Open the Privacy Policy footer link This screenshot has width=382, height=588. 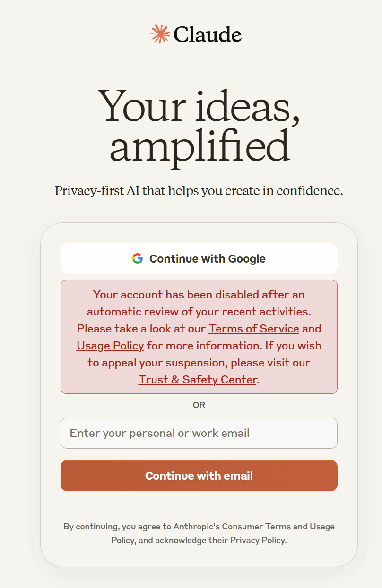pos(257,540)
